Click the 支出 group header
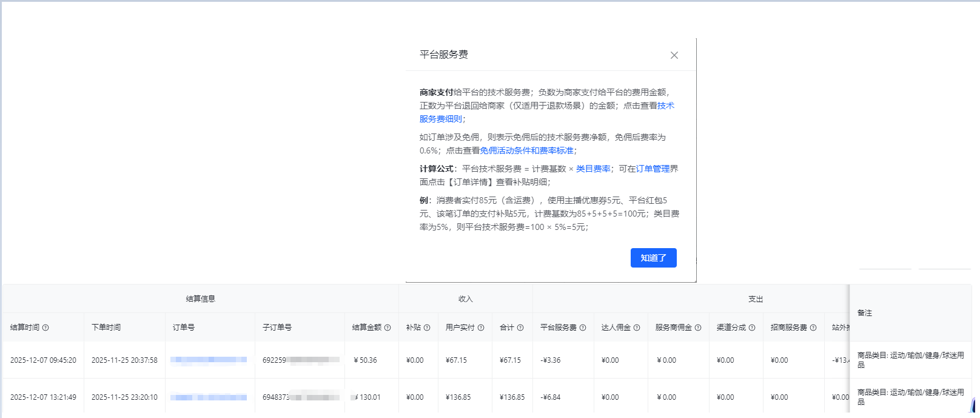This screenshot has height=418, width=980. (x=756, y=299)
